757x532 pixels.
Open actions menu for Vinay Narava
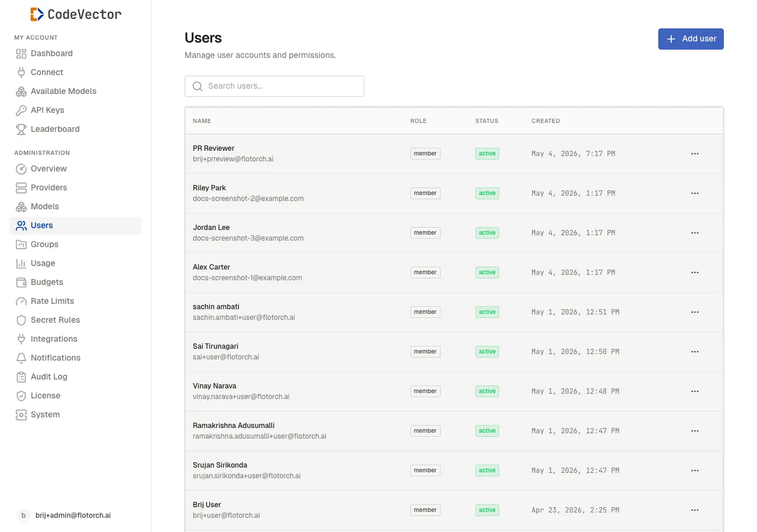695,391
